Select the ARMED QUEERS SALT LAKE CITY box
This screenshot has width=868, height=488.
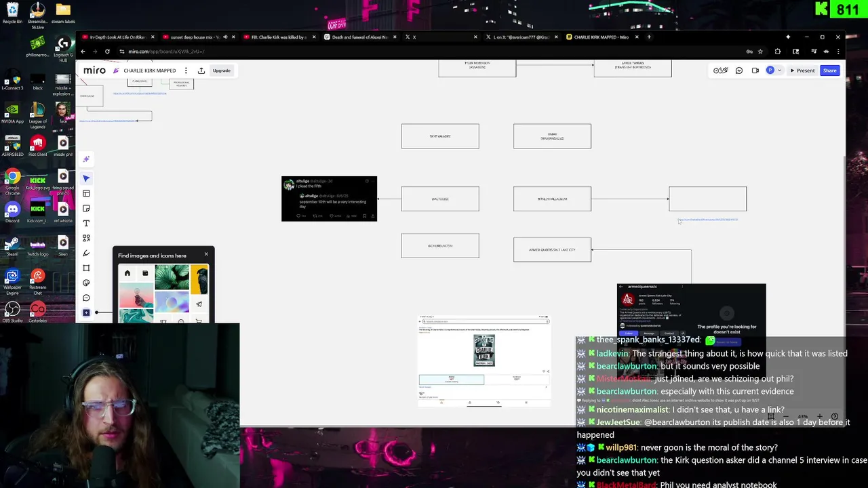[552, 249]
